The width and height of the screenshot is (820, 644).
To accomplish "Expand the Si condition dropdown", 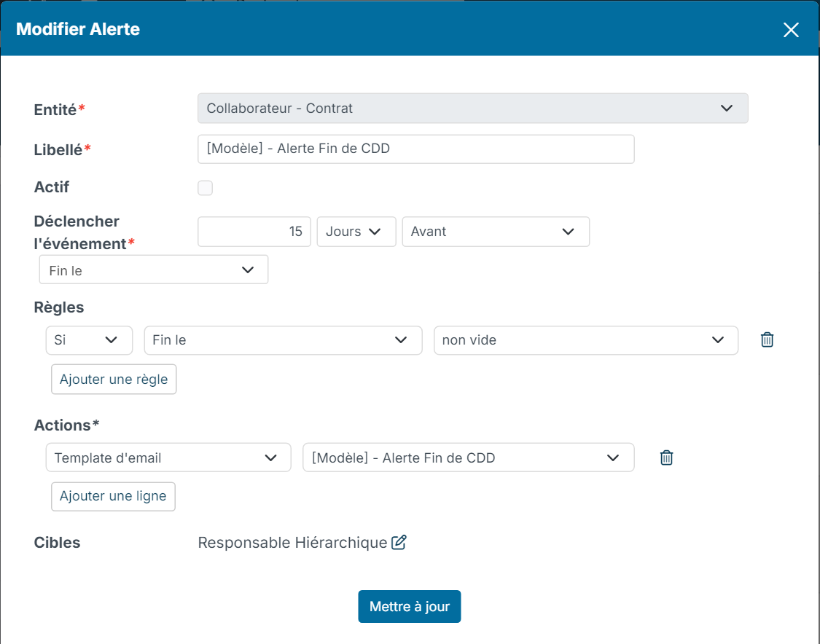I will coord(89,340).
